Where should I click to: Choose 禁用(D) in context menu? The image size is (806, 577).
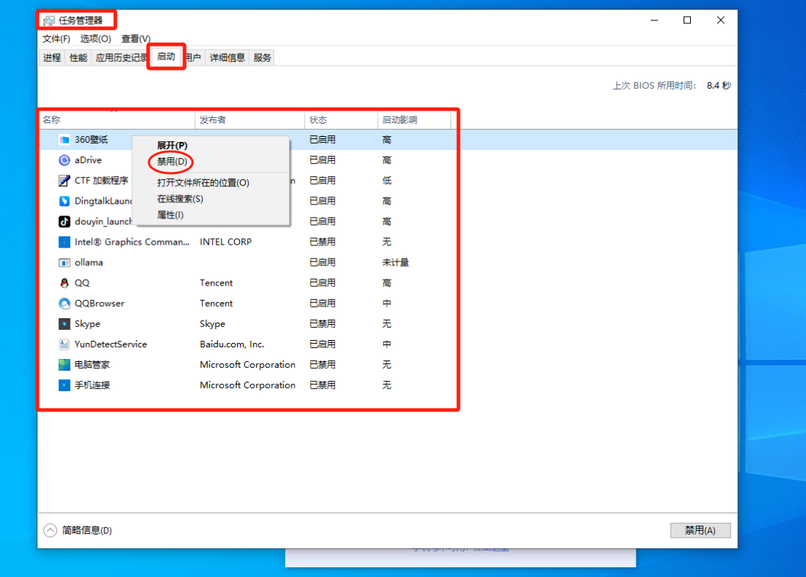[x=172, y=162]
